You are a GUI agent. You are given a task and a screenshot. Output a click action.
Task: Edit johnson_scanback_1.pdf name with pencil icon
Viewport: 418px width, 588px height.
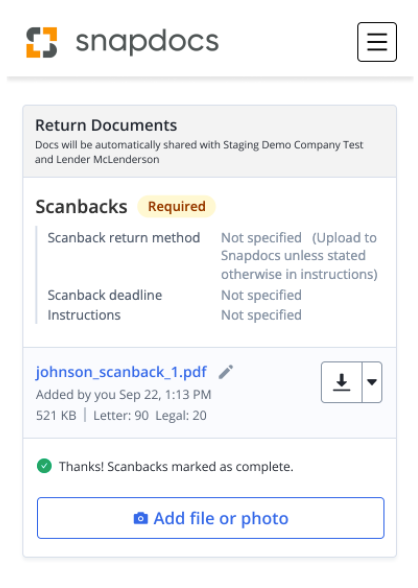[226, 372]
